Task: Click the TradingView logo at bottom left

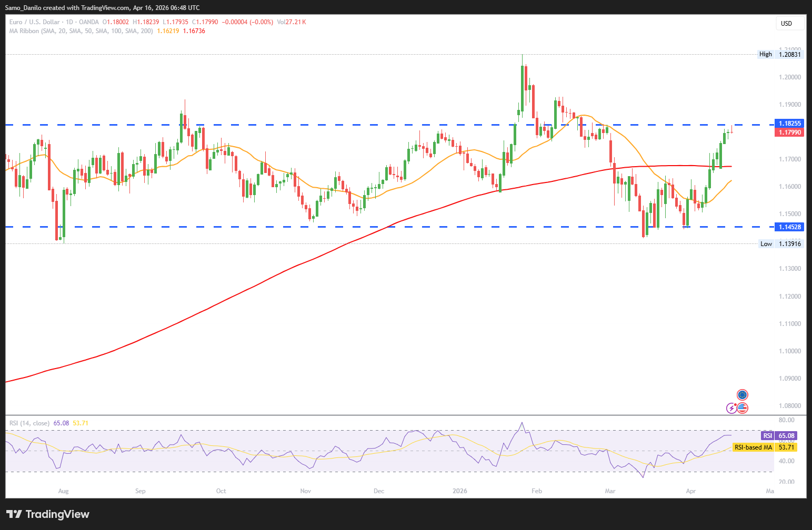Action: [x=48, y=514]
